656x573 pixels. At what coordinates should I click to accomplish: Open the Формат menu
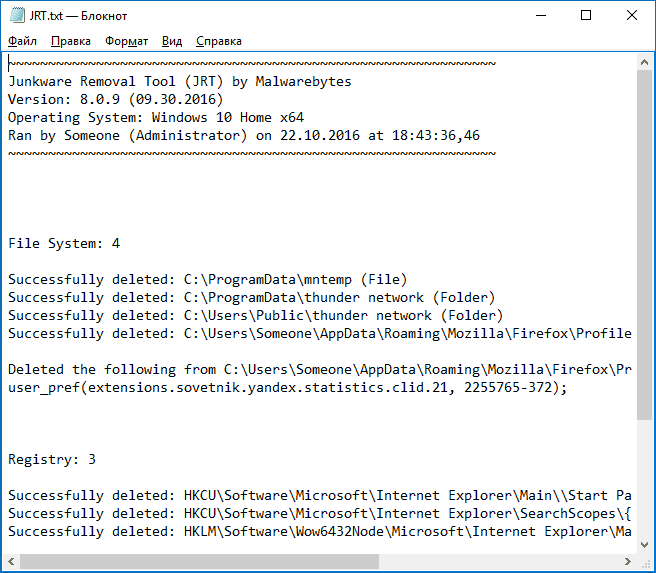point(126,41)
